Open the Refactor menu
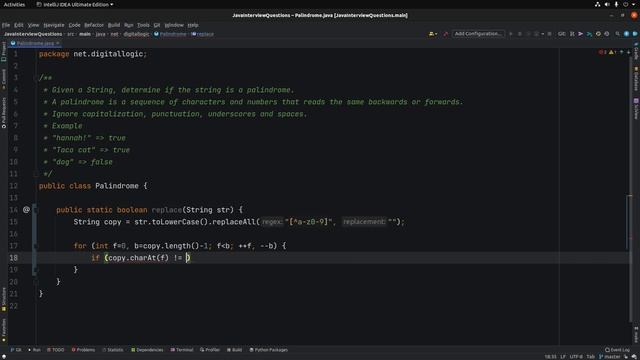640x360 pixels. pyautogui.click(x=94, y=25)
